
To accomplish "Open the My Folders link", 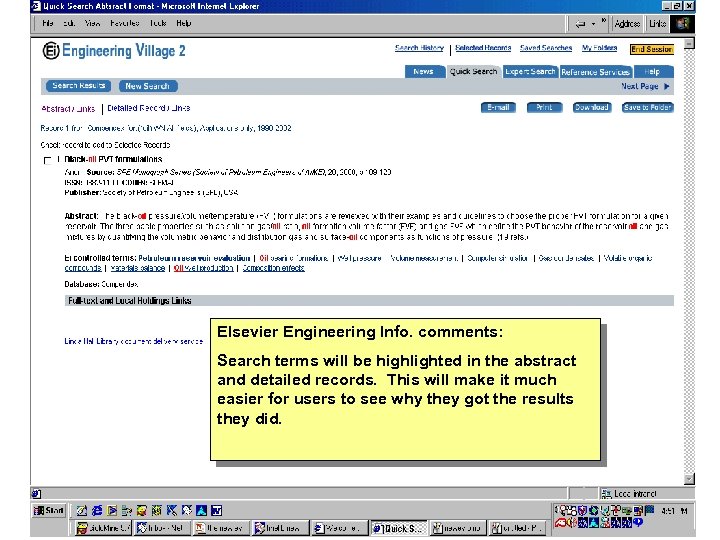I will [599, 48].
